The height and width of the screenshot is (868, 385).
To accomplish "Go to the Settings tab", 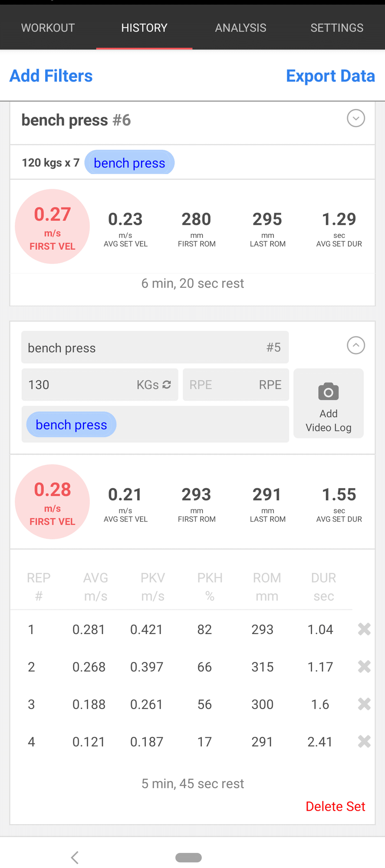I will 337,28.
